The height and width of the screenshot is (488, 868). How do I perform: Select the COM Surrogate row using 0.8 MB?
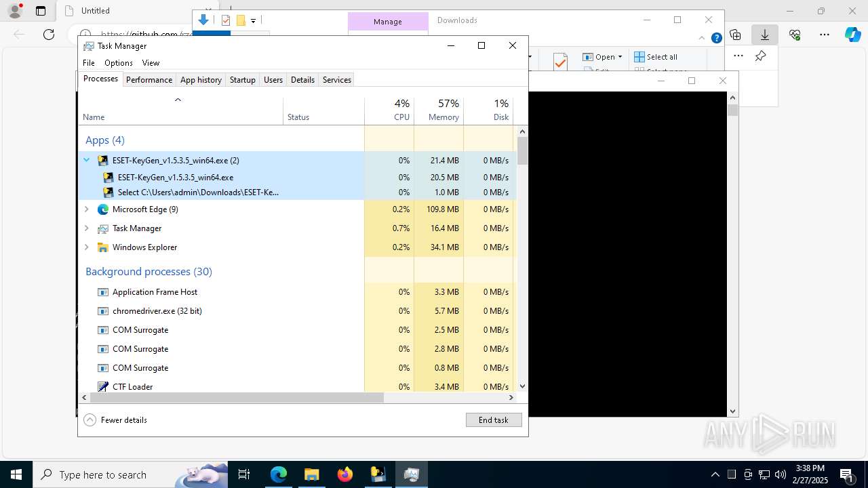[x=297, y=368]
